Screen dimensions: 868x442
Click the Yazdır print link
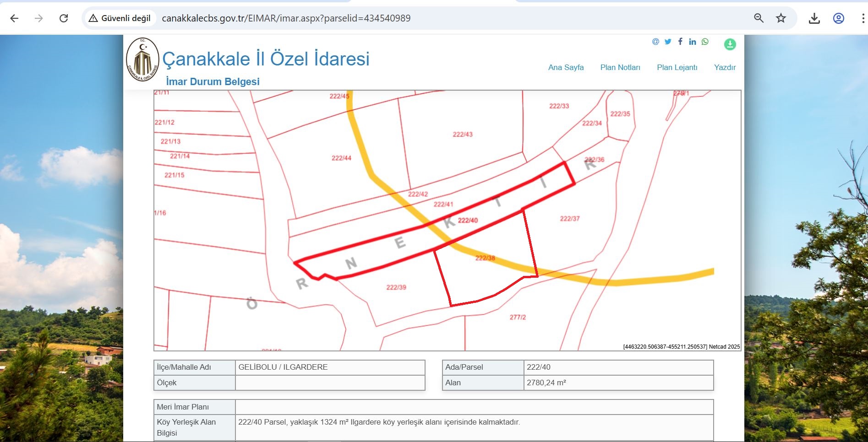(x=725, y=67)
